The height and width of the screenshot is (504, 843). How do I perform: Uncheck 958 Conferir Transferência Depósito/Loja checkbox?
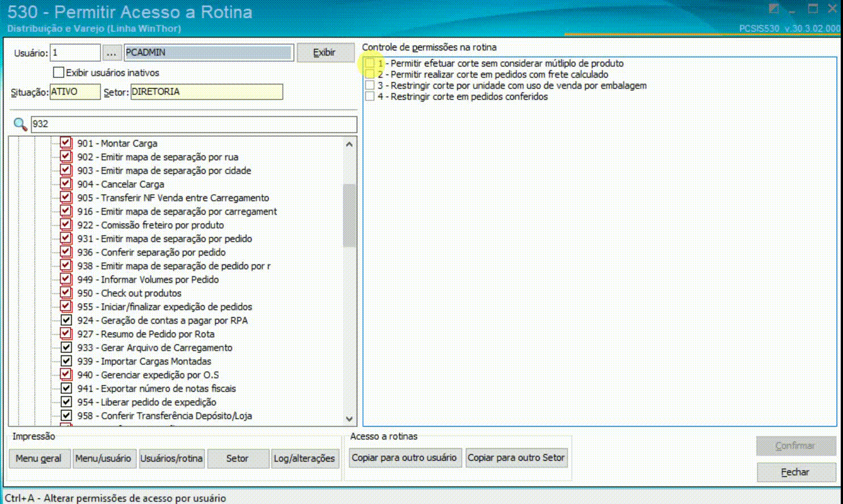point(66,415)
